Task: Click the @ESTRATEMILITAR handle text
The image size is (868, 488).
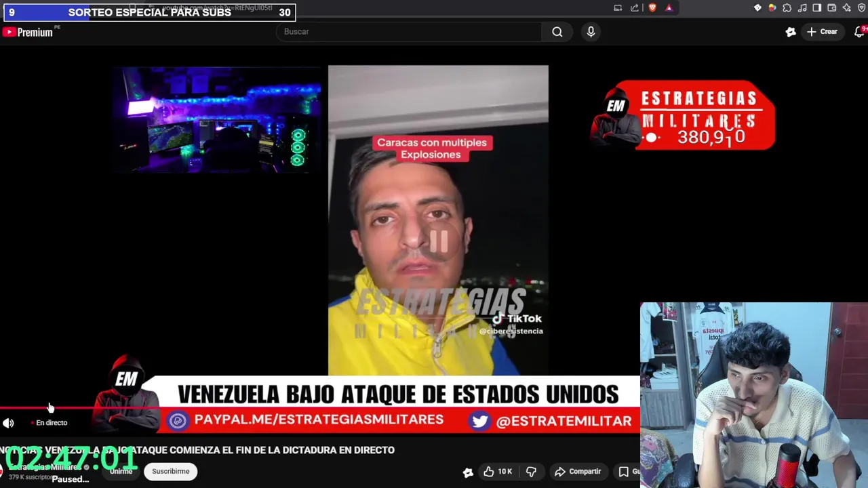Action: [x=564, y=421]
